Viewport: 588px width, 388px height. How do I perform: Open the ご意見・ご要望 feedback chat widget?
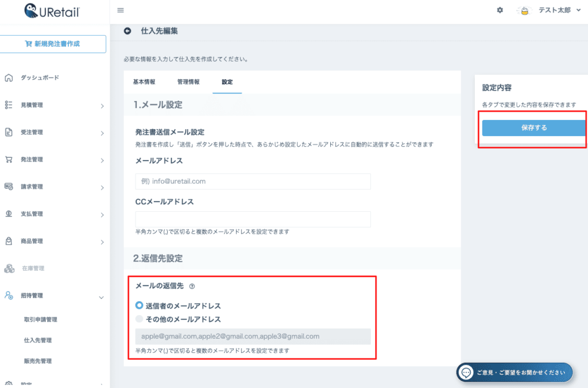tap(514, 373)
